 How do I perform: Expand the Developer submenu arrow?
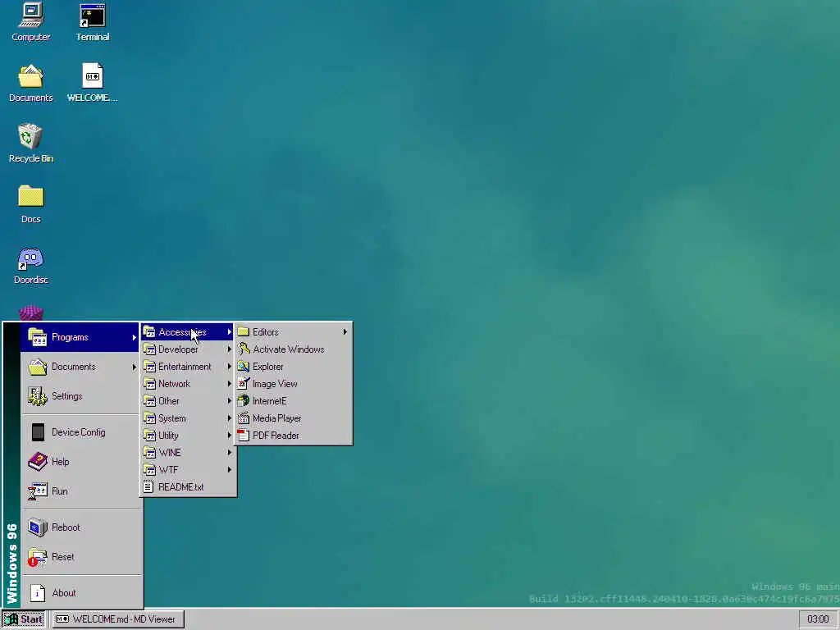coord(230,349)
